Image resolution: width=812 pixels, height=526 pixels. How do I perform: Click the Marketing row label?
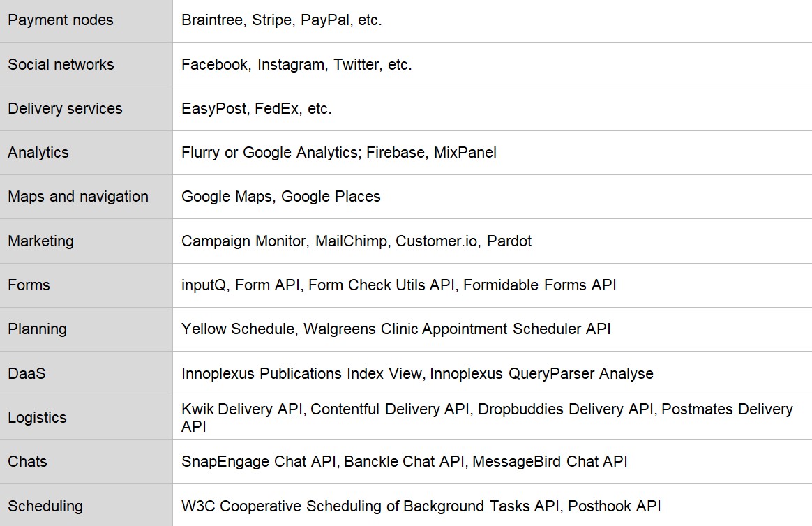point(40,241)
